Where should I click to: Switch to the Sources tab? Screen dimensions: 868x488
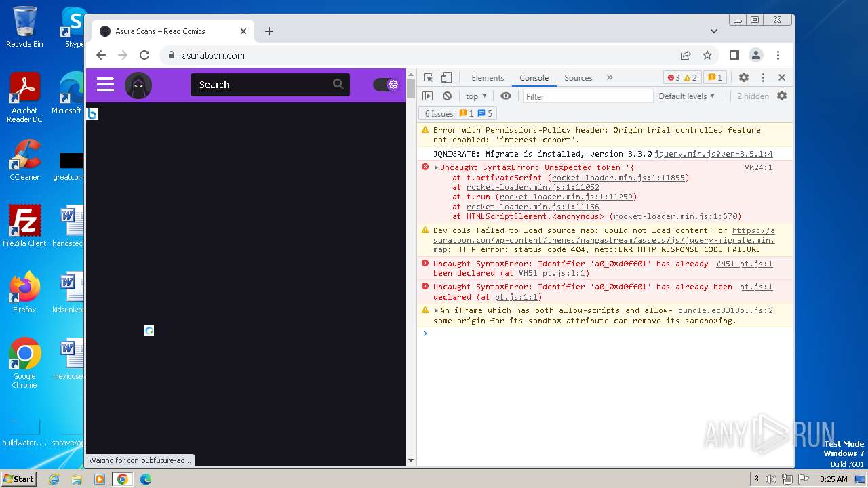pyautogui.click(x=578, y=78)
